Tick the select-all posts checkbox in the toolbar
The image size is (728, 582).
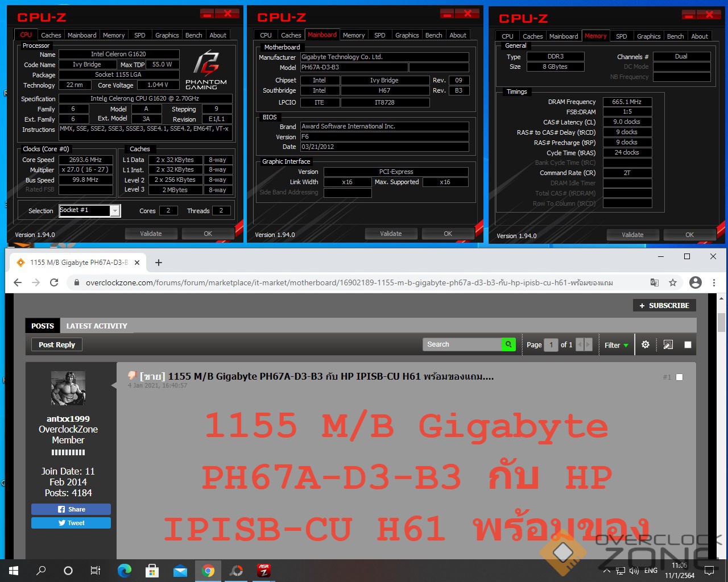tap(688, 344)
